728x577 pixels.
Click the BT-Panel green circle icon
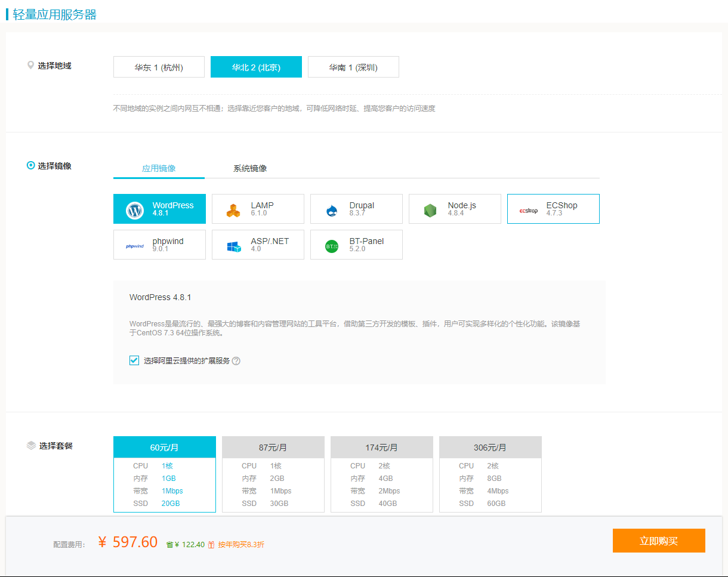point(332,246)
